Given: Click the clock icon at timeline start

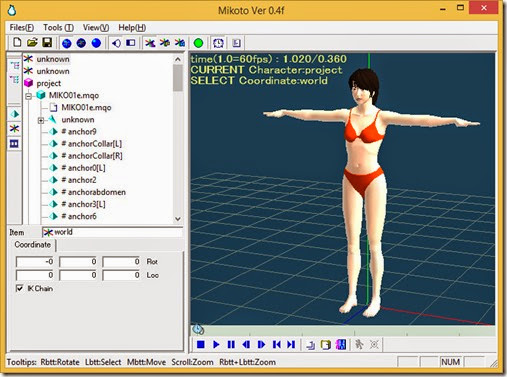Looking at the screenshot, I should (x=198, y=330).
